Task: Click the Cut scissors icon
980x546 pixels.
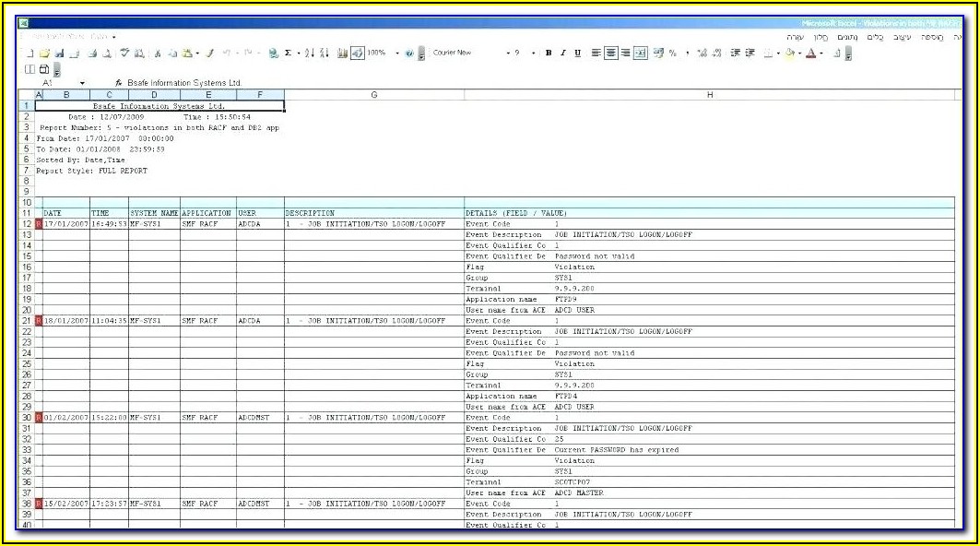Action: coord(158,53)
